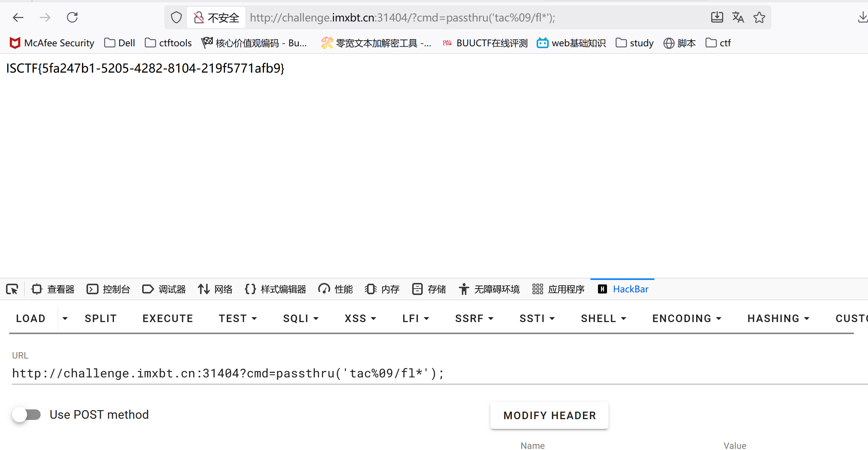The width and height of the screenshot is (868, 450).
Task: Click save-to-pocket style install icon
Action: [717, 17]
